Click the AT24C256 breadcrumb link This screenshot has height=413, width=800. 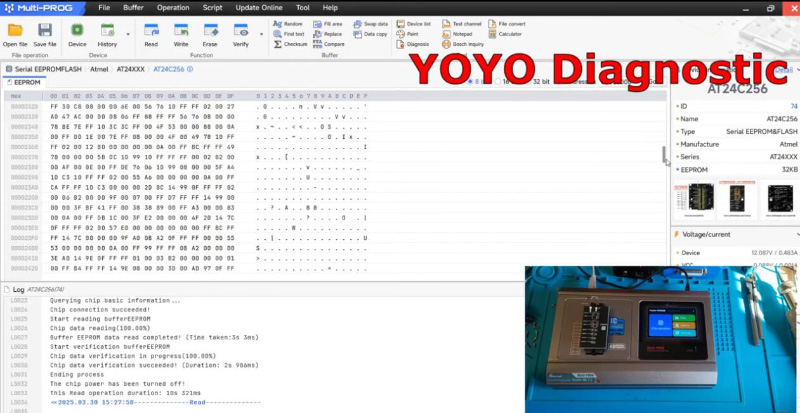168,69
